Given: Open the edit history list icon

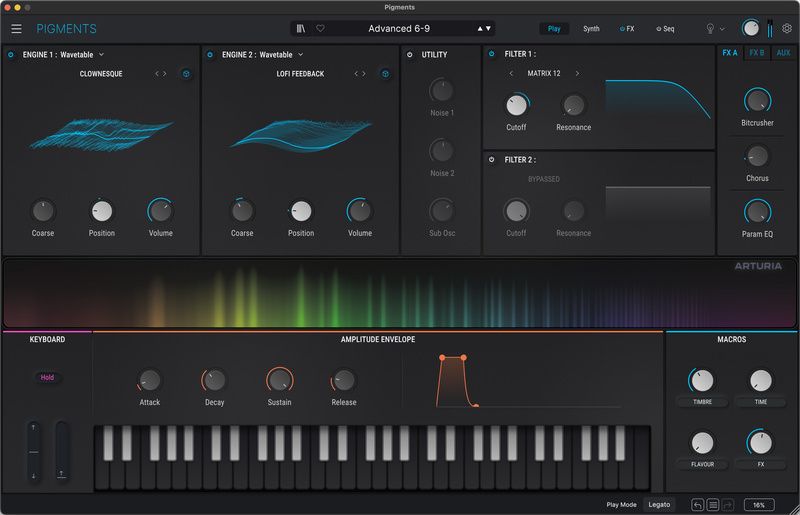Looking at the screenshot, I should coord(713,505).
